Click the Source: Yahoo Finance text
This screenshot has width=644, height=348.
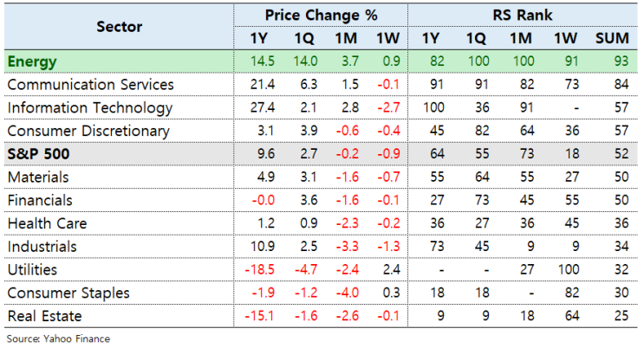(57, 338)
